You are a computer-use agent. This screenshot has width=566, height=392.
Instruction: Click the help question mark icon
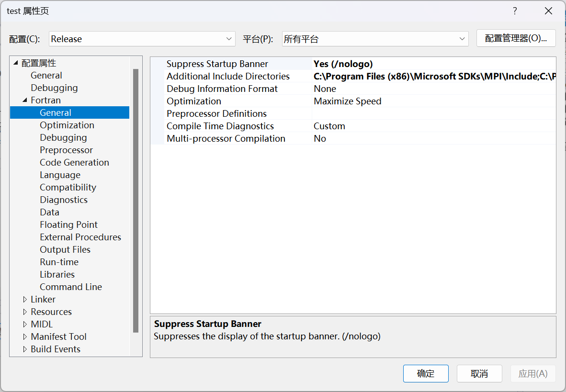tap(515, 11)
